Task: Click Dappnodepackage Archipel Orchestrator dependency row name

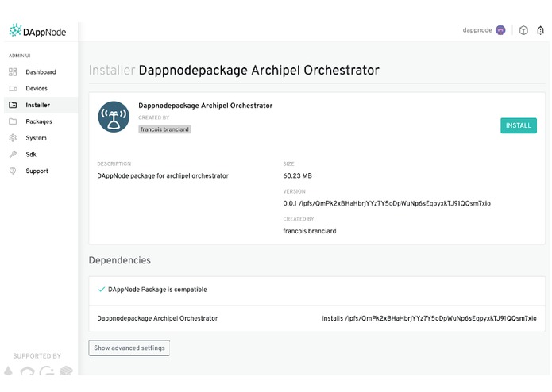Action: point(157,318)
